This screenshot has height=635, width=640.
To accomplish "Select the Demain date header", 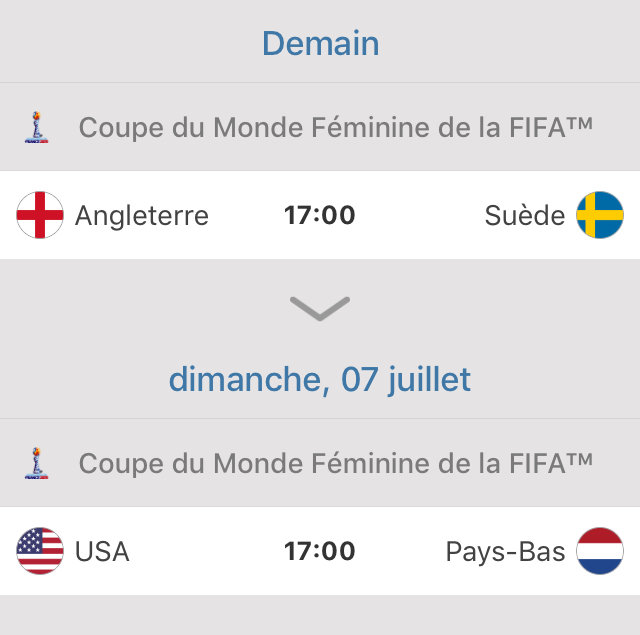I will click(x=320, y=43).
